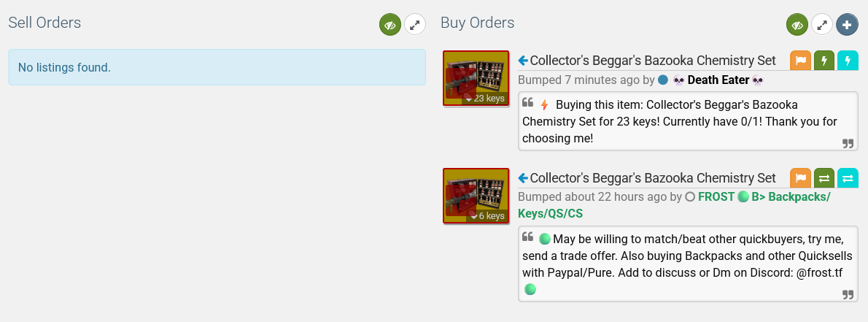Open second Collector's Beggar's Bazooka Chemistry Set title
This screenshot has height=322, width=868.
pos(653,178)
